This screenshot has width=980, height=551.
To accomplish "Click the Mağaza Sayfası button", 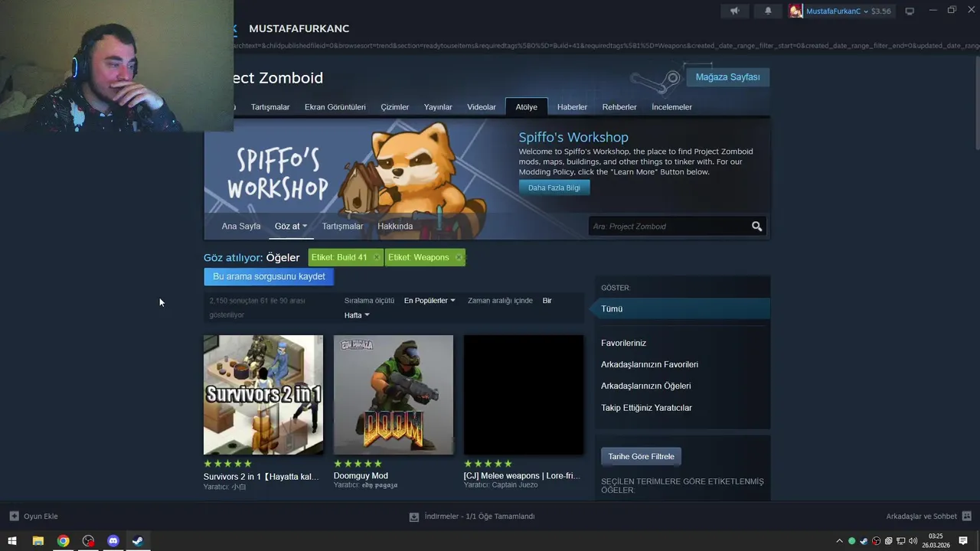I will coord(727,77).
